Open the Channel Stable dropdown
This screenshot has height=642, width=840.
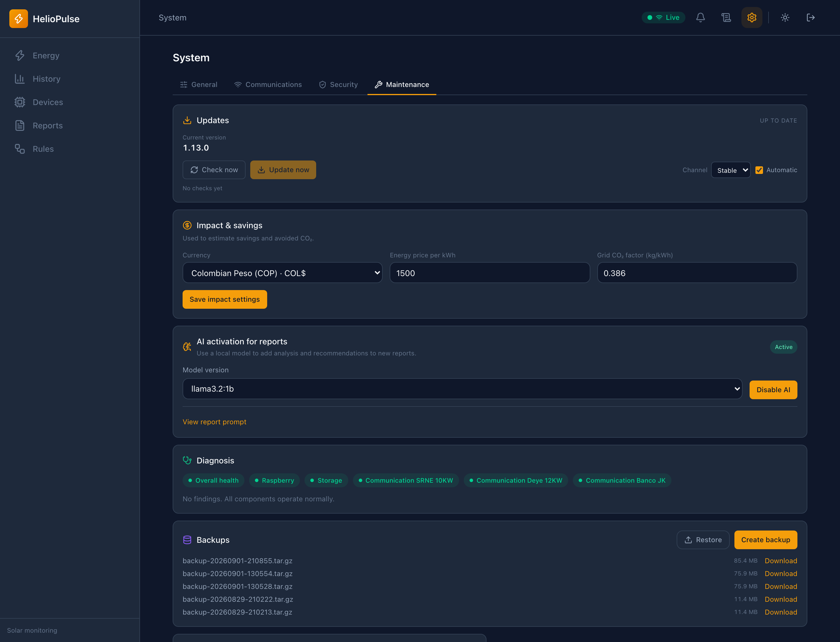tap(731, 170)
